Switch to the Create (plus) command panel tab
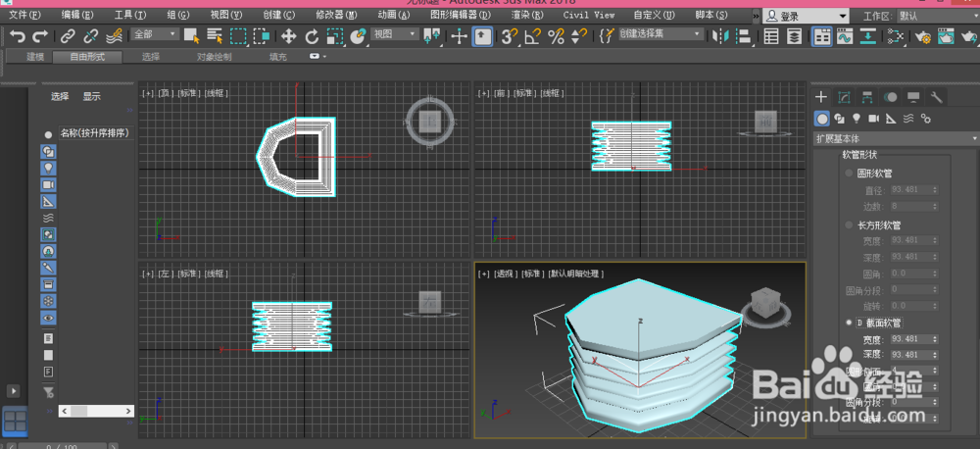Screen dimensions: 980x449 coord(821,97)
